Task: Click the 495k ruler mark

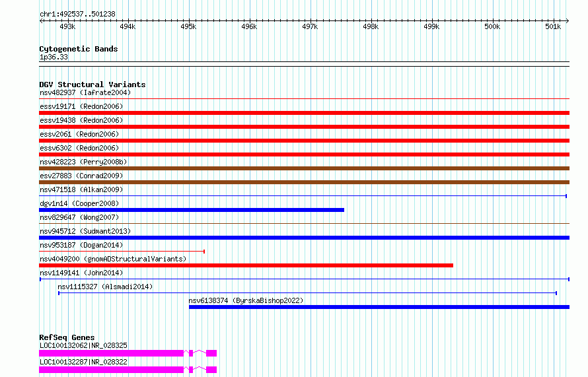Action: pyautogui.click(x=188, y=26)
